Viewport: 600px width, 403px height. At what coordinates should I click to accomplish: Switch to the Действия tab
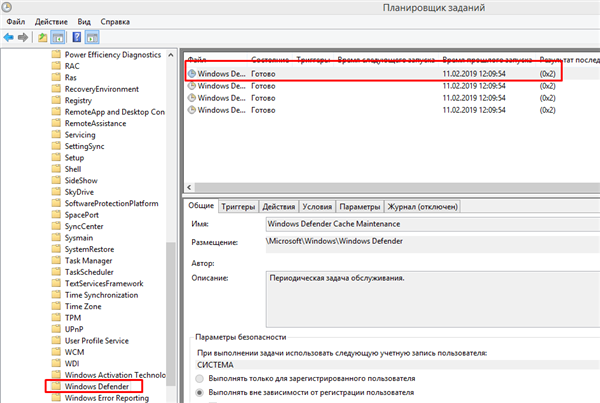(x=279, y=207)
